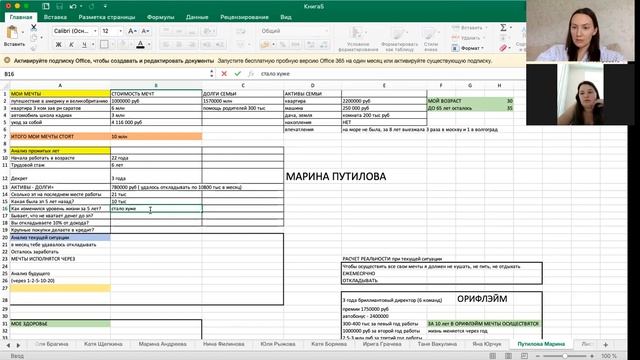Toggle italic К formatting

tap(71, 44)
